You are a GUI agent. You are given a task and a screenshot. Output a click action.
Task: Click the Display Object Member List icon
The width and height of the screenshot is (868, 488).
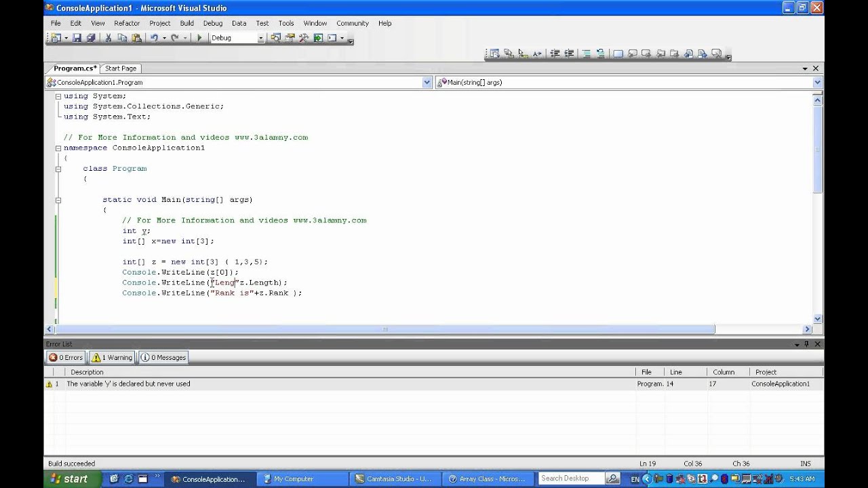pyautogui.click(x=494, y=54)
